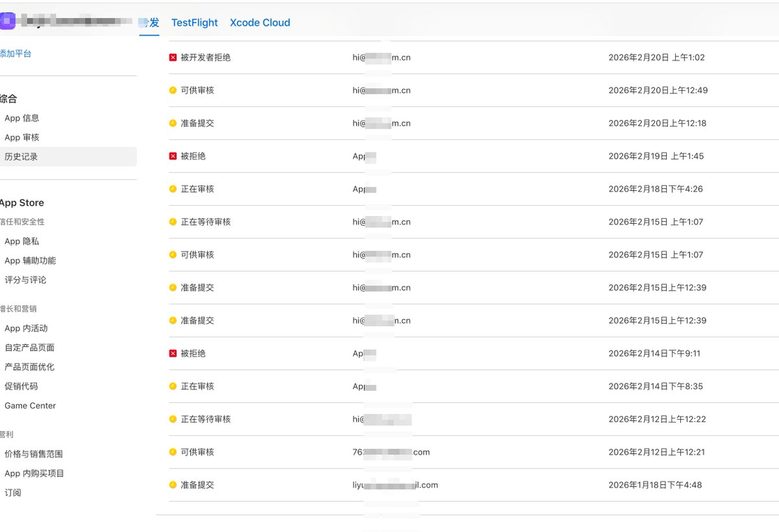Screen dimensions: 779x532
Task: Click 被拒绝 status in 2月19日 上午1:45 row
Action: coord(193,156)
